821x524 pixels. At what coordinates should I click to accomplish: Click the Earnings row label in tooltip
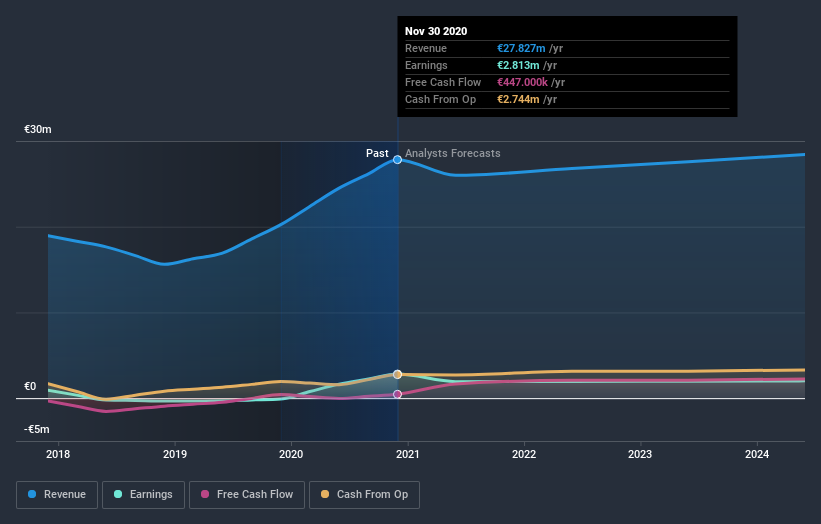coord(426,65)
